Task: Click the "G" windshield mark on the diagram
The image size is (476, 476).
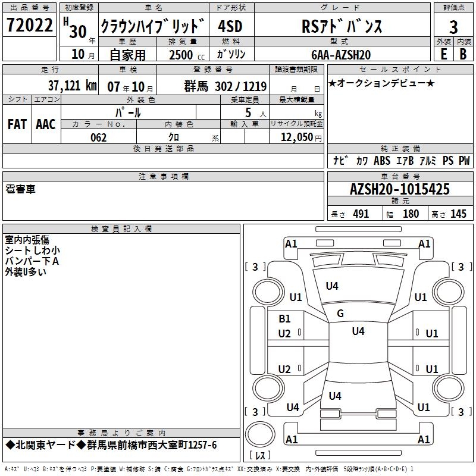Action: (x=340, y=314)
